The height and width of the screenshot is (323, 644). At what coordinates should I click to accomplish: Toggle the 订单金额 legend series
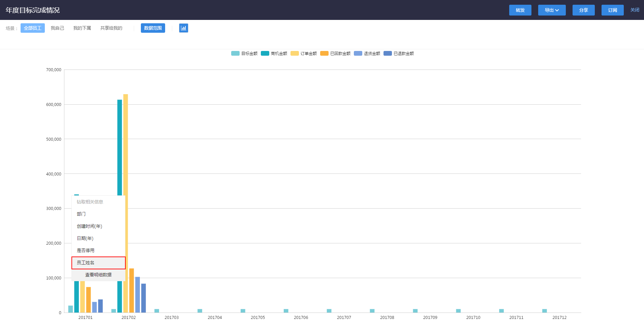[x=304, y=53]
